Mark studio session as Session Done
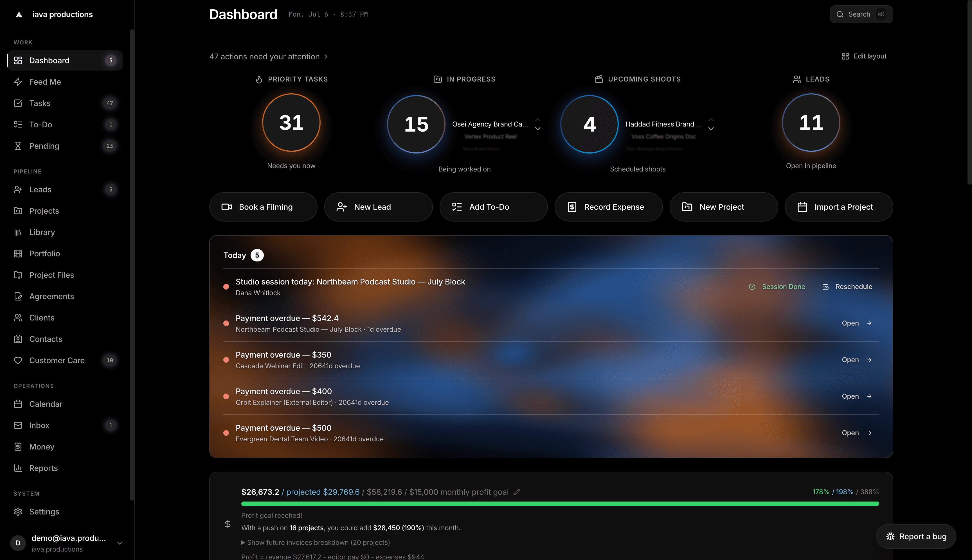The height and width of the screenshot is (560, 972). [x=777, y=287]
